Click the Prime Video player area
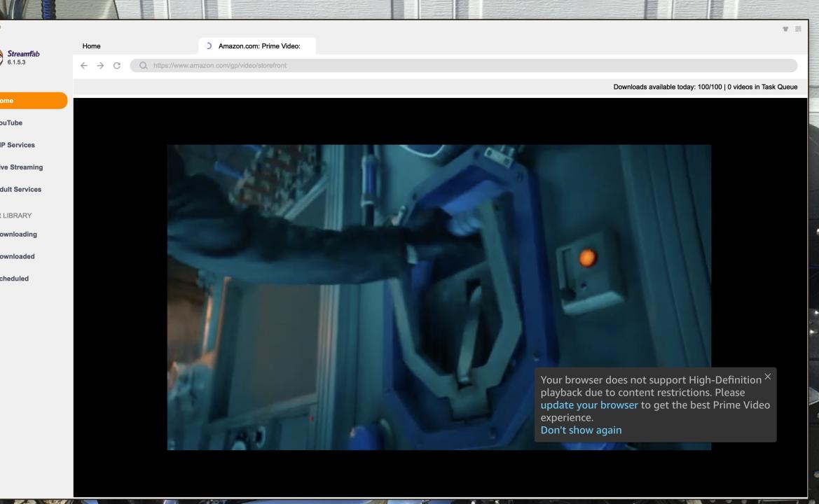This screenshot has width=819, height=504. pos(350,280)
